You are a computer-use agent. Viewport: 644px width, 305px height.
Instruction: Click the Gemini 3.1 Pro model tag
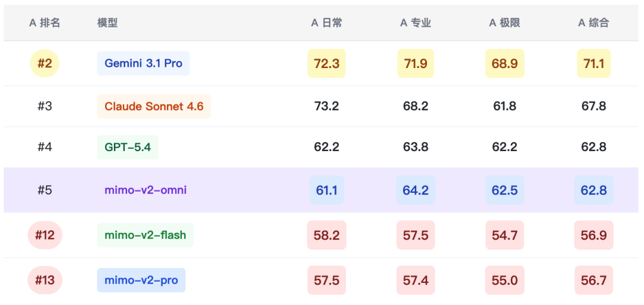pos(143,63)
